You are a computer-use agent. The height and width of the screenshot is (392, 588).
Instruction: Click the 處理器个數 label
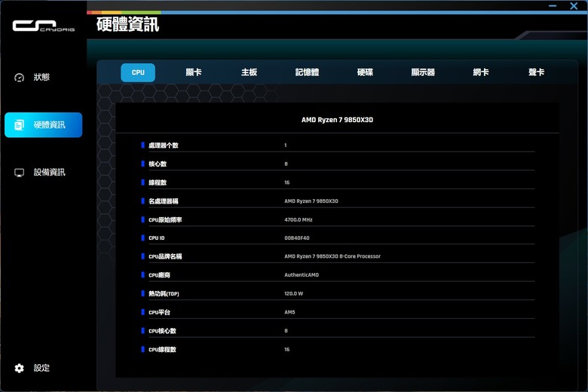coord(164,145)
